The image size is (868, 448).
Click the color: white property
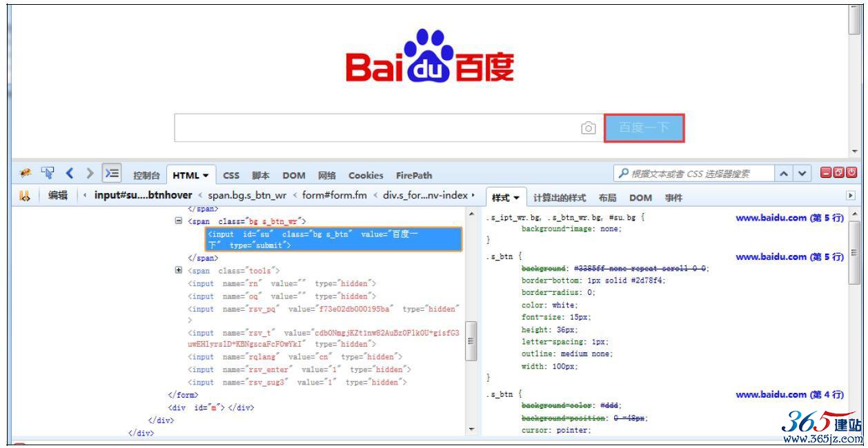pyautogui.click(x=550, y=305)
